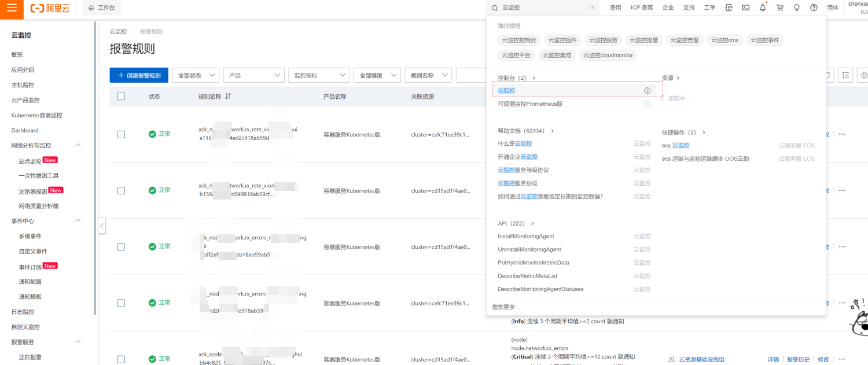868x365 pixels.
Task: Open the 全部状态 status dropdown
Action: pyautogui.click(x=196, y=75)
